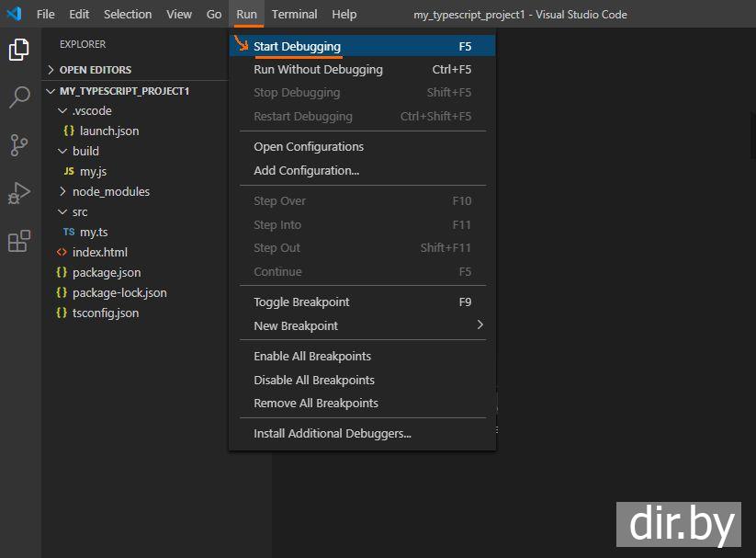
Task: Click the TS icon beside my.ts
Action: point(69,233)
